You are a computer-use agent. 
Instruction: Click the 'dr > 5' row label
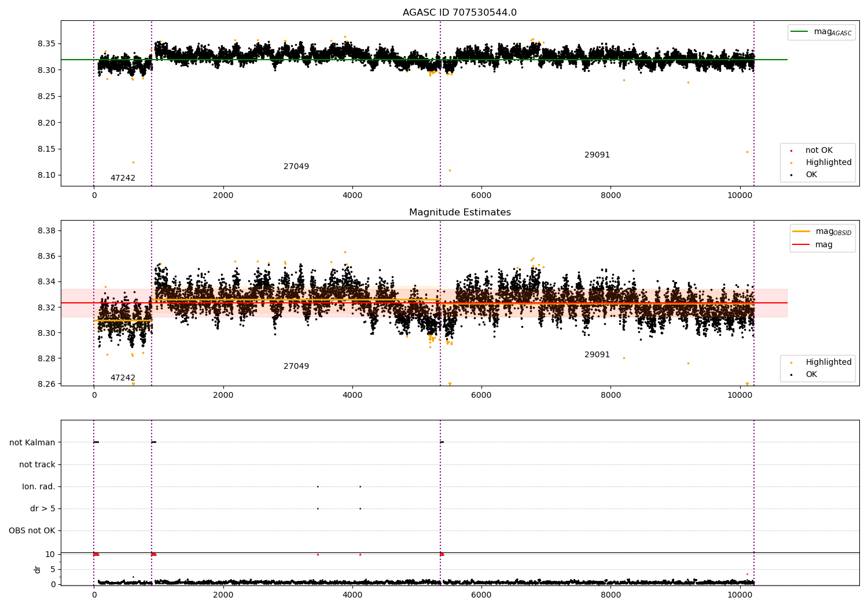click(43, 509)
